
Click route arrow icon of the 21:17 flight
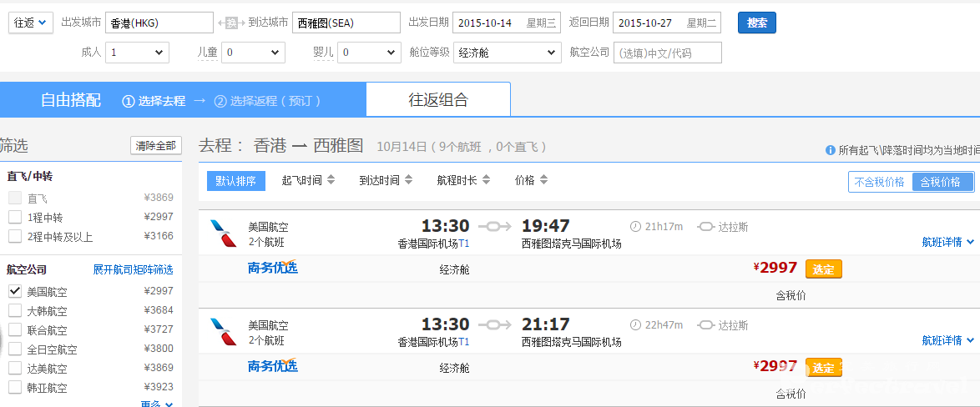(495, 324)
